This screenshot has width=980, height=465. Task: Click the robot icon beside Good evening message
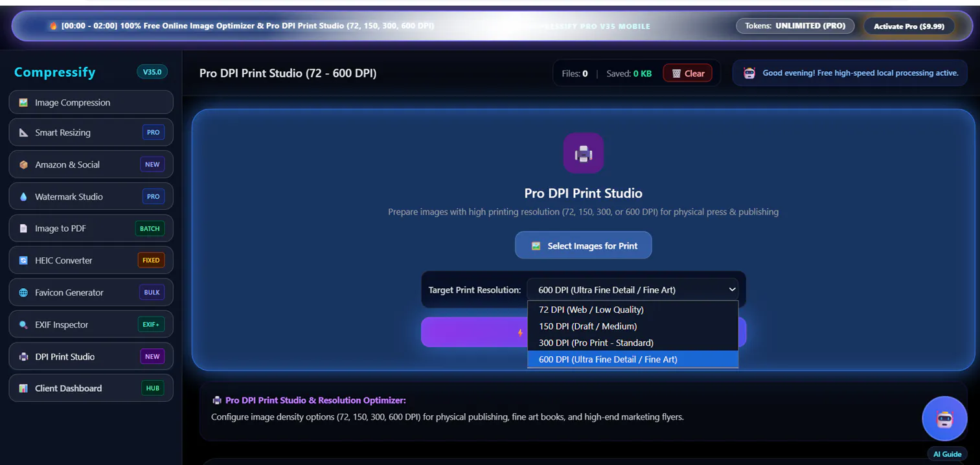pyautogui.click(x=749, y=73)
